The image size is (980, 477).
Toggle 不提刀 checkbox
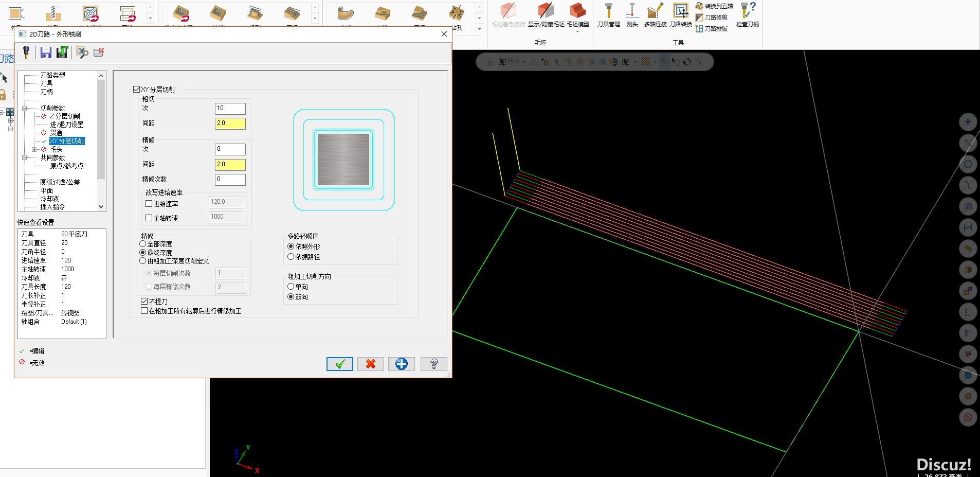click(x=144, y=302)
